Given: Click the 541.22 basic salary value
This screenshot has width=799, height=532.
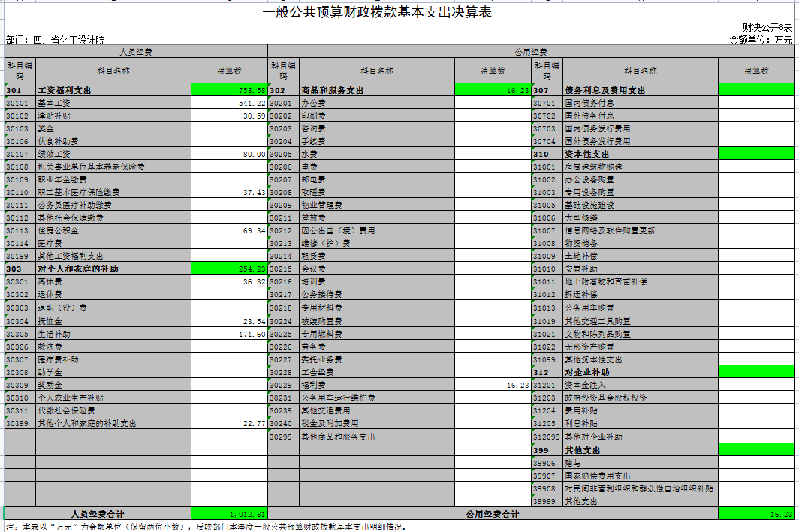Looking at the screenshot, I should point(229,103).
